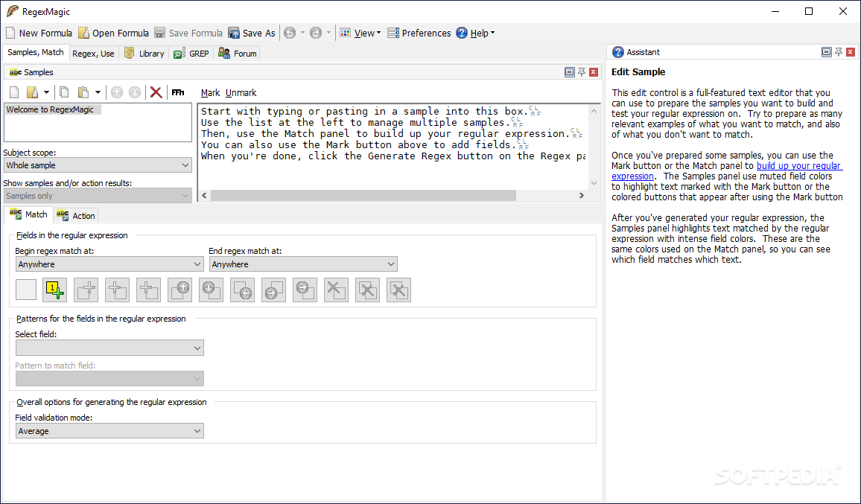Expand the paste sample dropdown arrow
Image resolution: width=861 pixels, height=504 pixels.
click(x=98, y=92)
